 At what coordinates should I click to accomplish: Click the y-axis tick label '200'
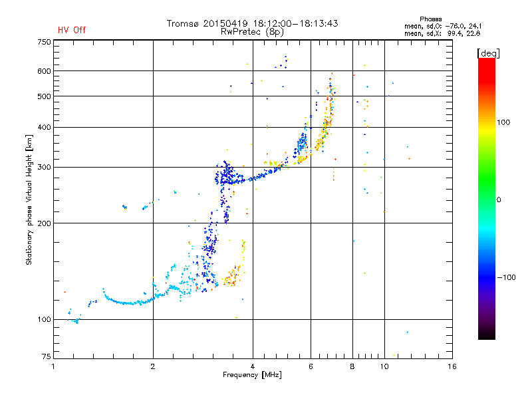click(44, 223)
